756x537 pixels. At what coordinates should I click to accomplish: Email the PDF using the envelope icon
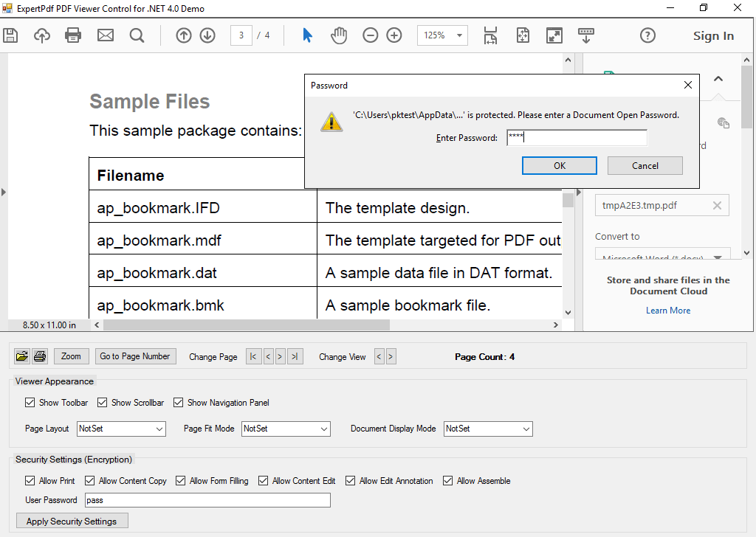(105, 35)
